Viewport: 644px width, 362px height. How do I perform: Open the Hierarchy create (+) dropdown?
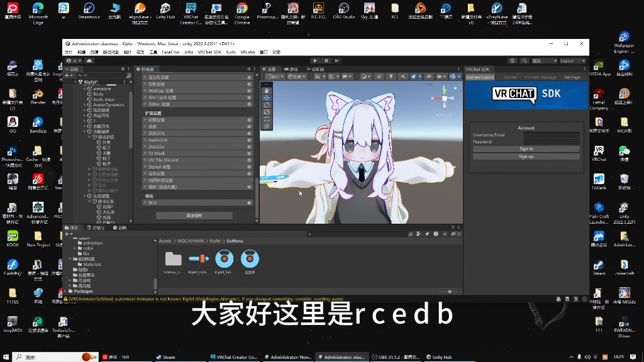coord(69,75)
